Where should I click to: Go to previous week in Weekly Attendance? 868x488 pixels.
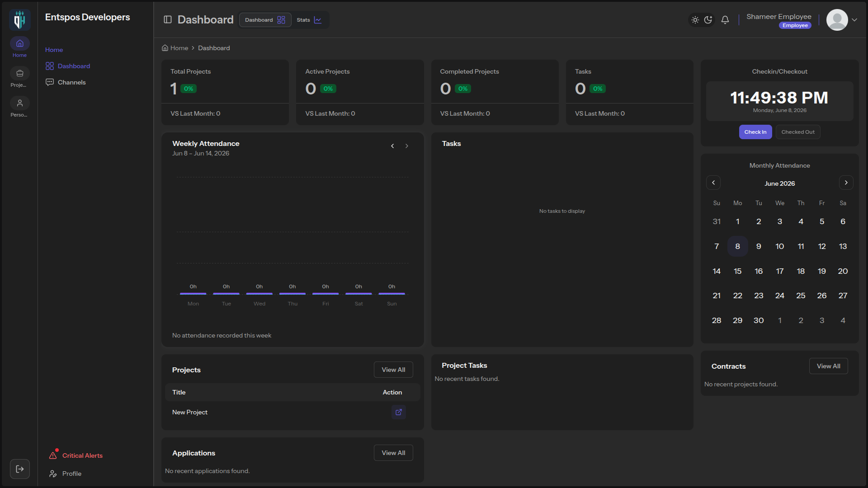coord(392,146)
